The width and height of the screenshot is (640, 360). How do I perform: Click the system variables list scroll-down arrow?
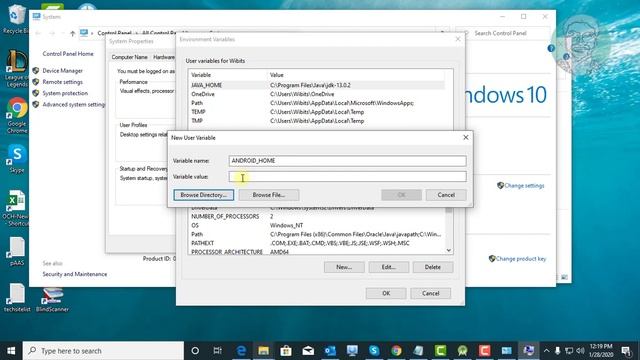pyautogui.click(x=449, y=251)
